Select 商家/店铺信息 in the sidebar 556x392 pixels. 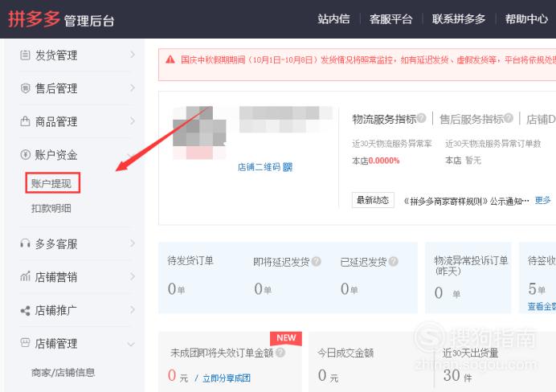point(63,373)
